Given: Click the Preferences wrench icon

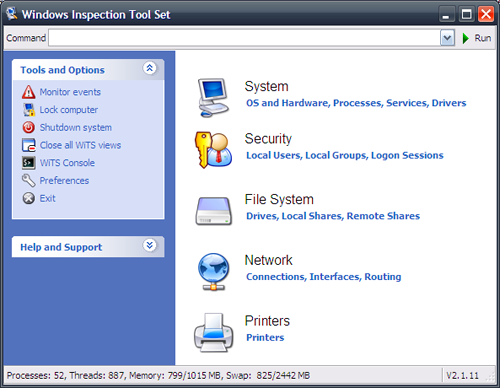Looking at the screenshot, I should click(29, 180).
